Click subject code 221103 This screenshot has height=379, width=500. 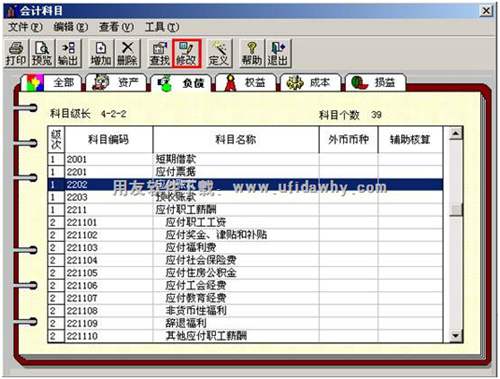[x=82, y=248]
